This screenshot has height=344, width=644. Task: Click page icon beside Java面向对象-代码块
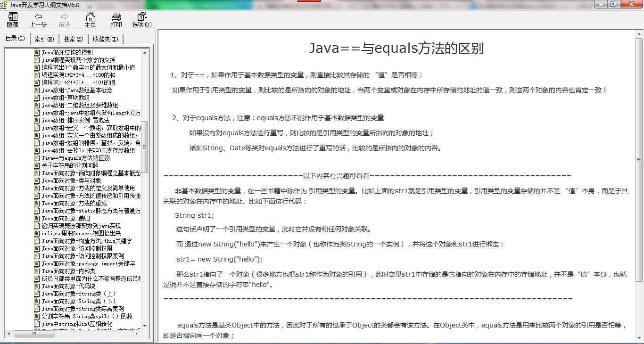(37, 286)
